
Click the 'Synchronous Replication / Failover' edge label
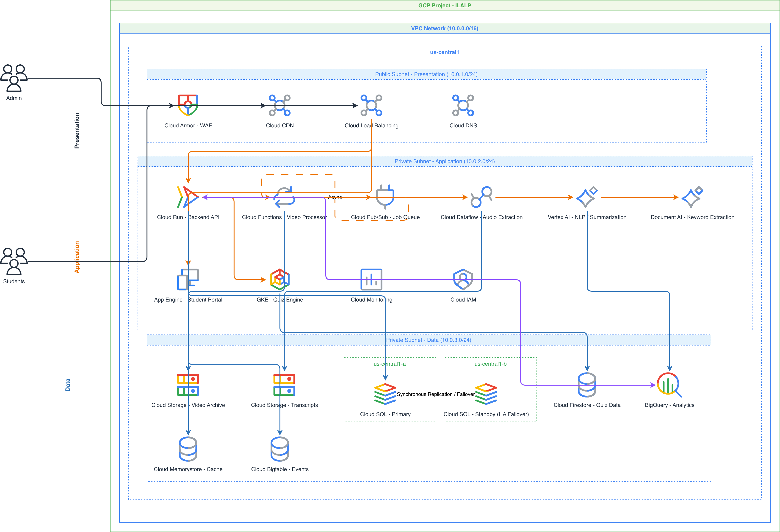[436, 394]
